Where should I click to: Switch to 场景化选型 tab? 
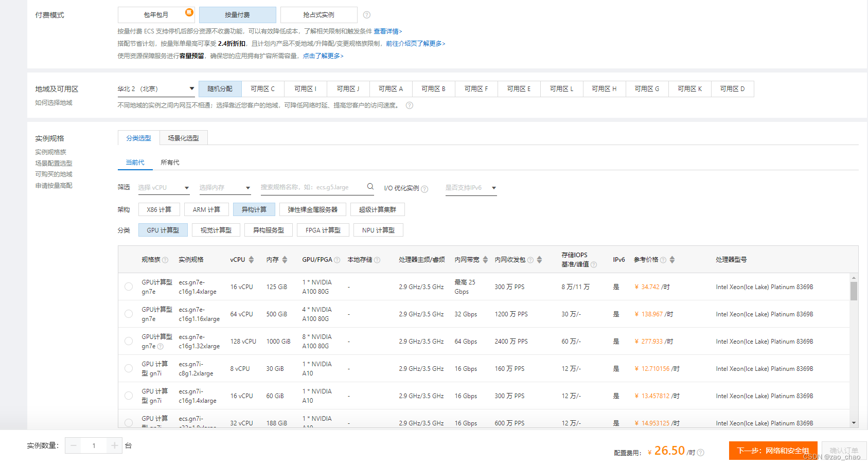[184, 138]
